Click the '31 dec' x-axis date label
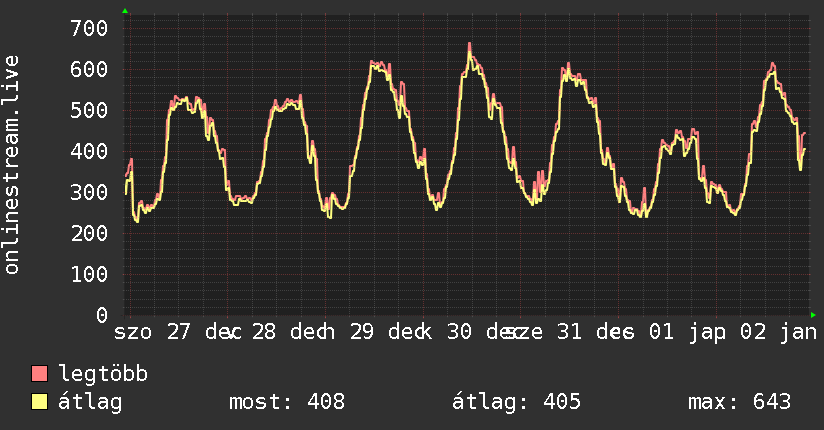 (595, 332)
